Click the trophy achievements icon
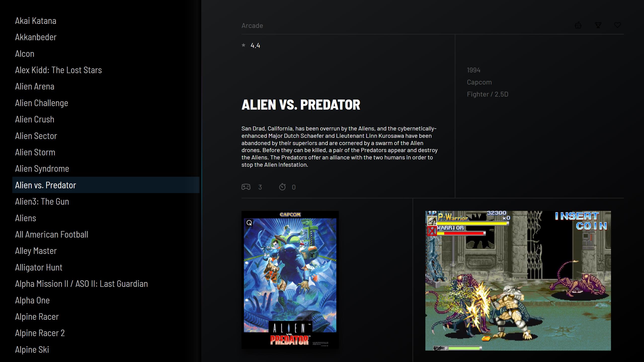Image resolution: width=644 pixels, height=362 pixels. 598,25
